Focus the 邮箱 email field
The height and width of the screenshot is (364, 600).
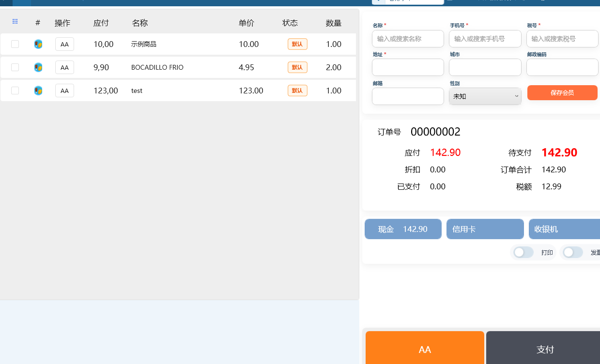tap(408, 96)
